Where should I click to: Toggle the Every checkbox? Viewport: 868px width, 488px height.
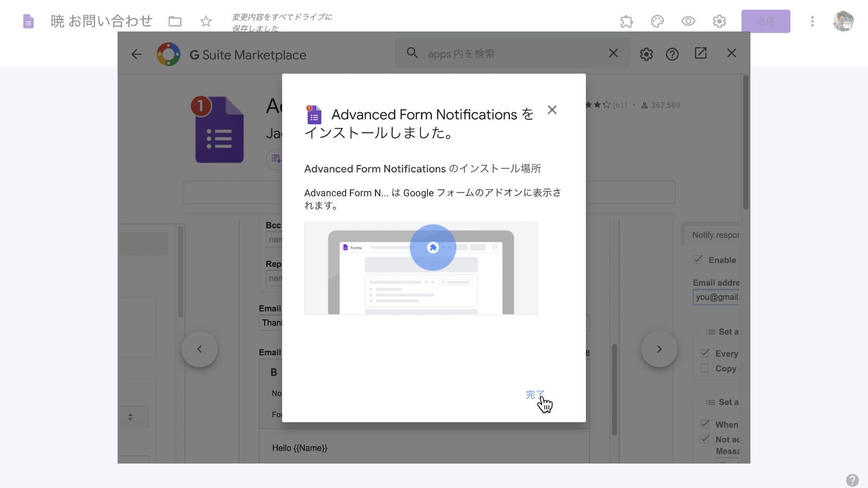[705, 353]
